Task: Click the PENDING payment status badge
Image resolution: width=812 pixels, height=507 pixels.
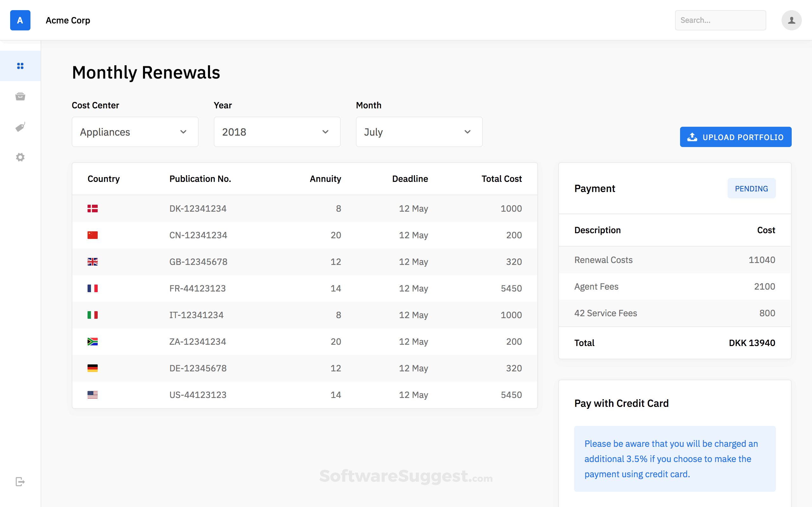Action: (x=751, y=188)
